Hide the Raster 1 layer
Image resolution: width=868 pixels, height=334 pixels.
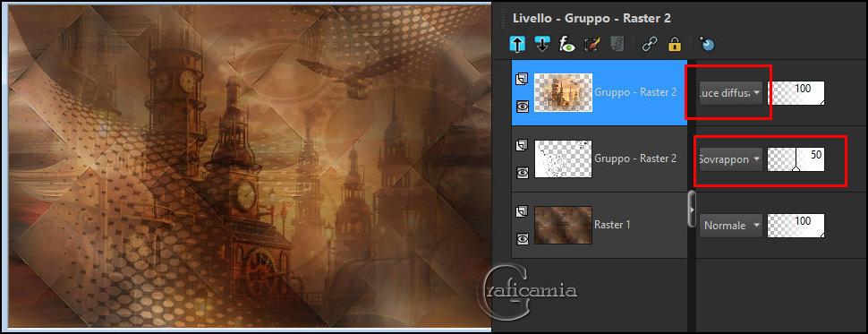click(x=522, y=239)
